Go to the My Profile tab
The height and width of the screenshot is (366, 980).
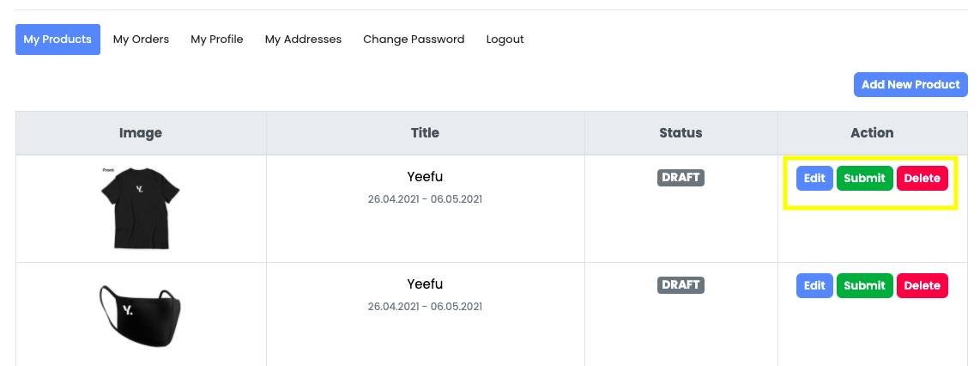(x=217, y=40)
